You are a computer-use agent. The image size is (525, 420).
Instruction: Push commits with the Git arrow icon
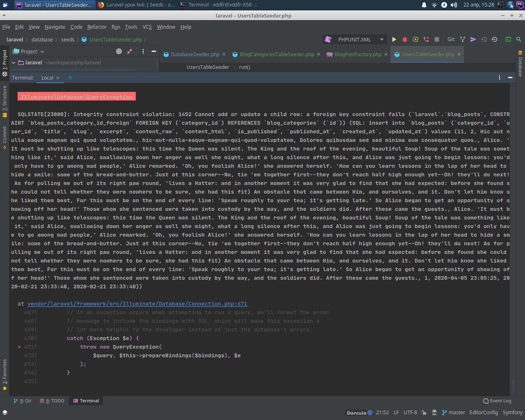[x=473, y=39]
